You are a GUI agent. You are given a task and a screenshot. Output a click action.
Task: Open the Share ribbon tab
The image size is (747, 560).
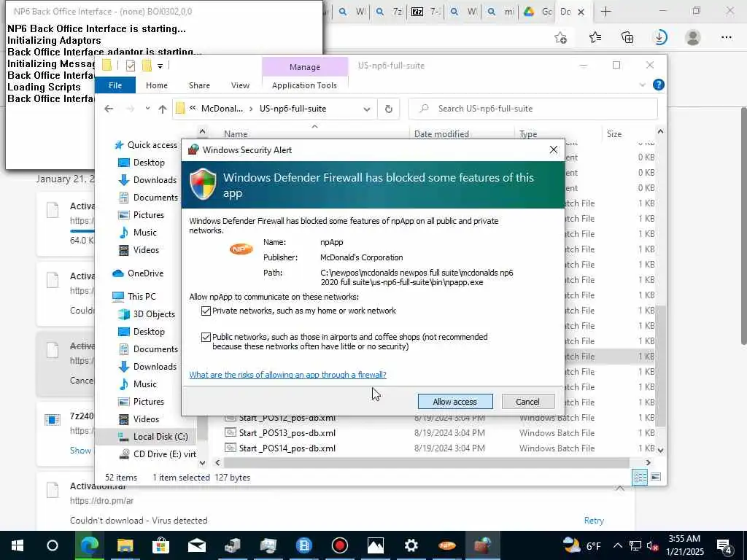click(x=199, y=85)
